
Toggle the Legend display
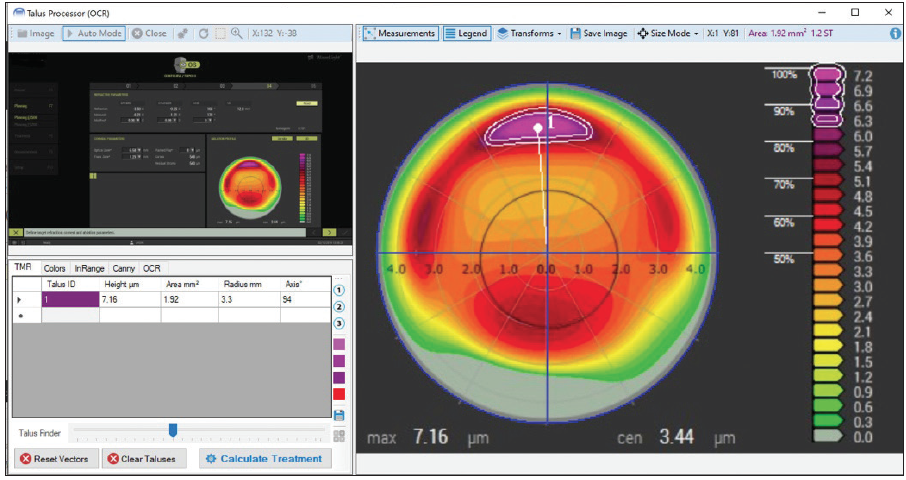[466, 33]
